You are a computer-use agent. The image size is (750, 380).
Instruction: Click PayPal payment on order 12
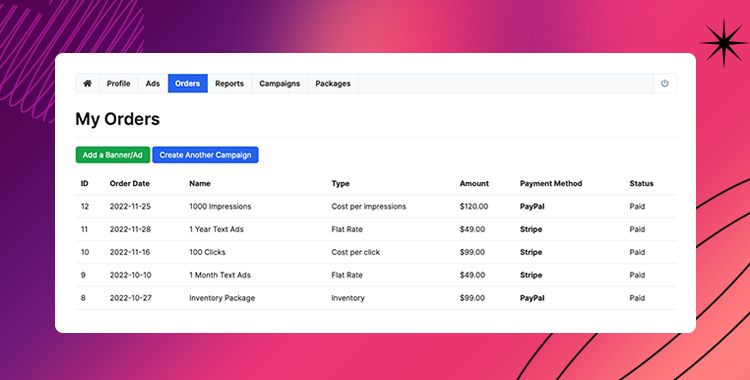click(532, 207)
